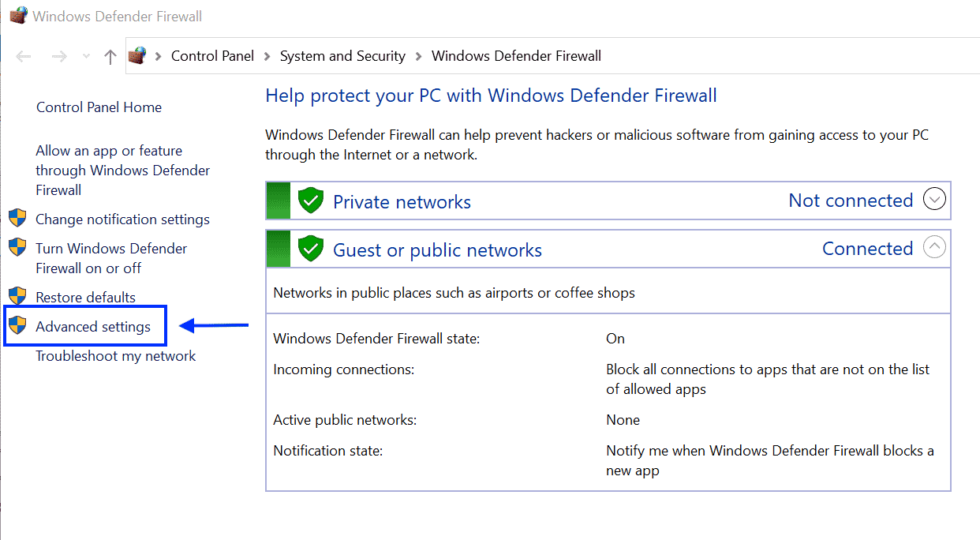Expand chevron before Control Panel breadcrumb
This screenshot has height=540, width=980.
159,56
